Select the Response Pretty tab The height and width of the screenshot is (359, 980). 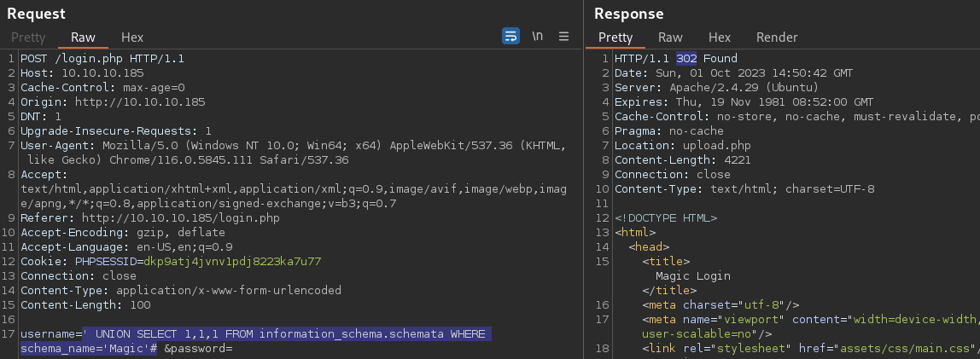click(615, 38)
